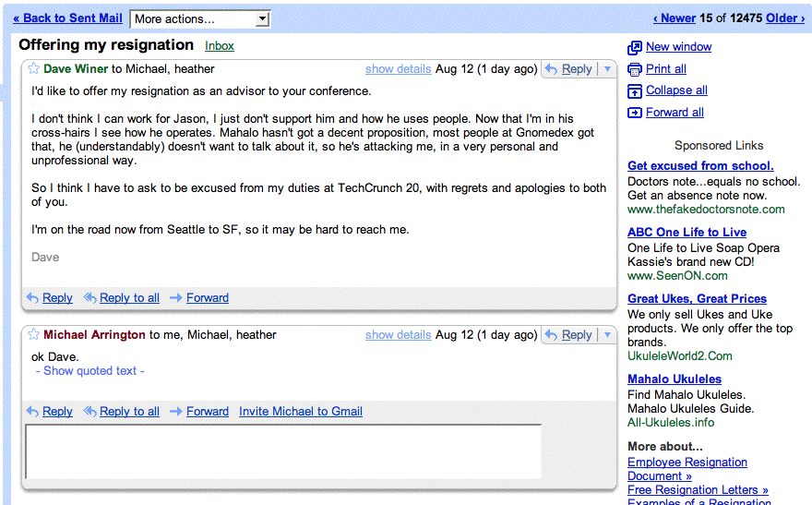The width and height of the screenshot is (812, 505).
Task: Open the More actions dropdown
Action: [x=200, y=18]
